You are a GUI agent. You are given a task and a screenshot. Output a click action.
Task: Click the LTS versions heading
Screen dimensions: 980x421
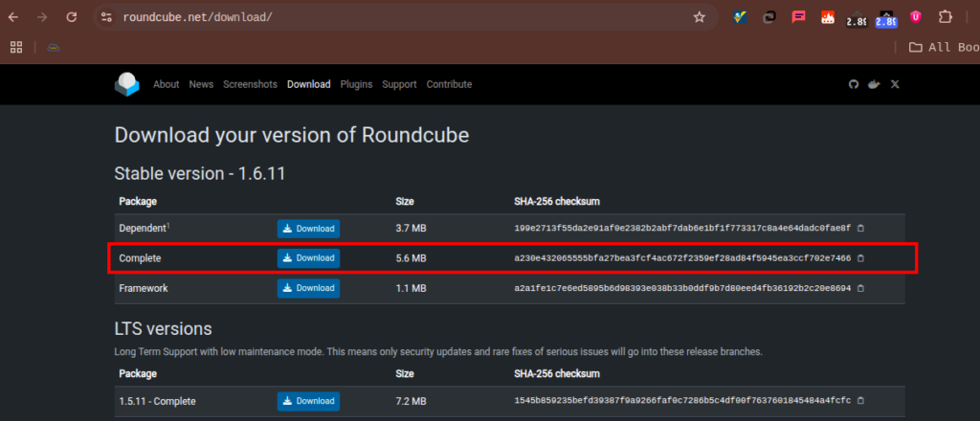(x=163, y=328)
